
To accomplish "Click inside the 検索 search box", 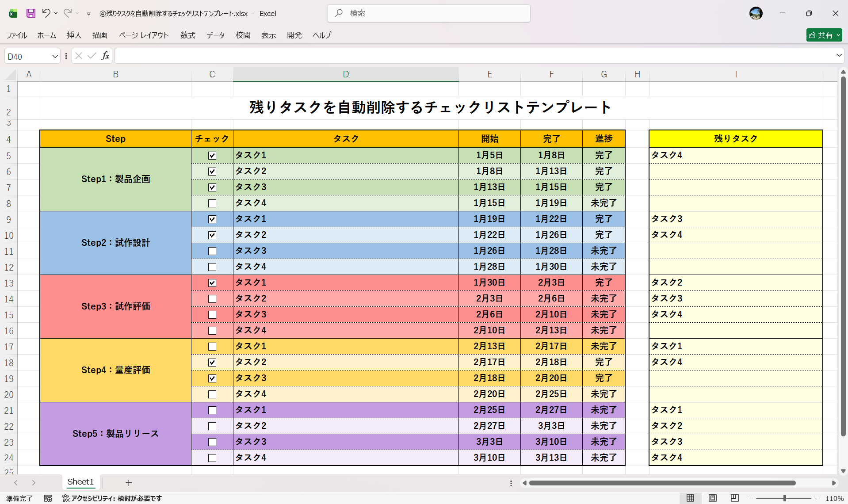I will coord(428,13).
